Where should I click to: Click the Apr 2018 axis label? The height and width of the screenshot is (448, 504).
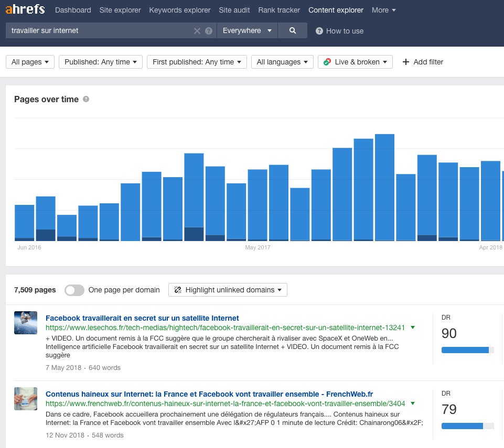(490, 247)
